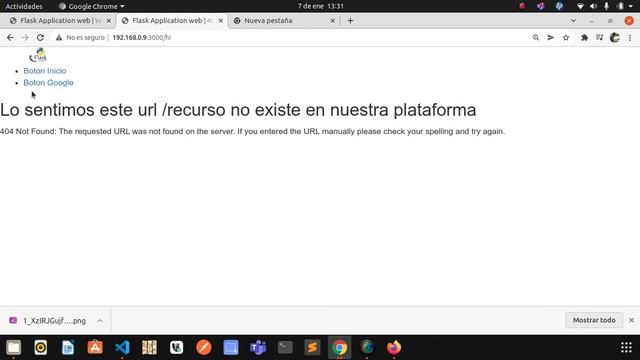Click the microphone icon in top bar

(x=607, y=6)
